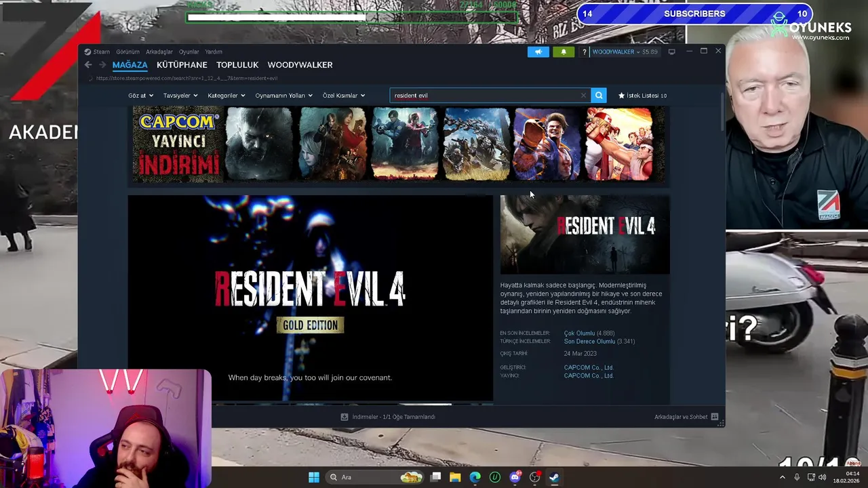Click the Steam back navigation arrow
868x488 pixels.
[88, 65]
